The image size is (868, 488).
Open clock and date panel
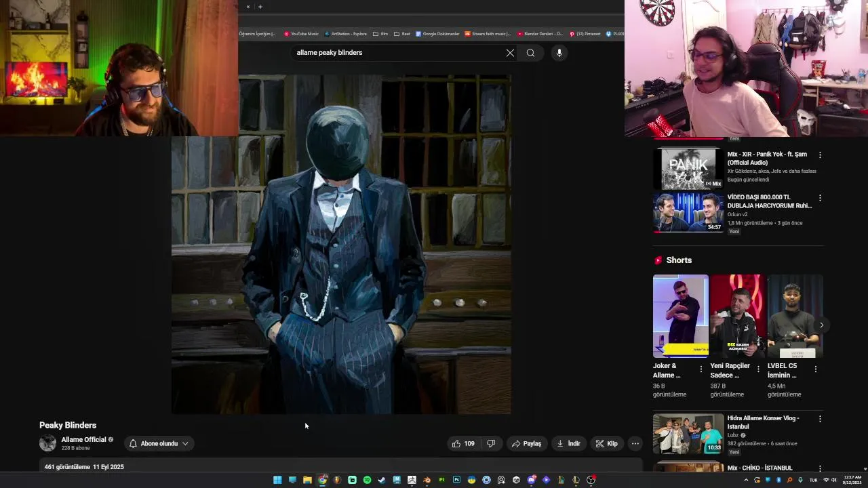[851, 480]
